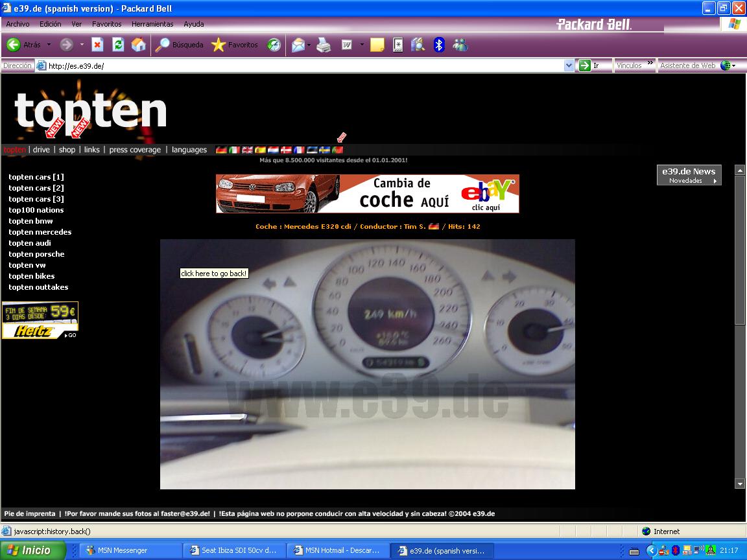Expand Vínculos links chevron
This screenshot has width=747, height=560.
[x=650, y=63]
